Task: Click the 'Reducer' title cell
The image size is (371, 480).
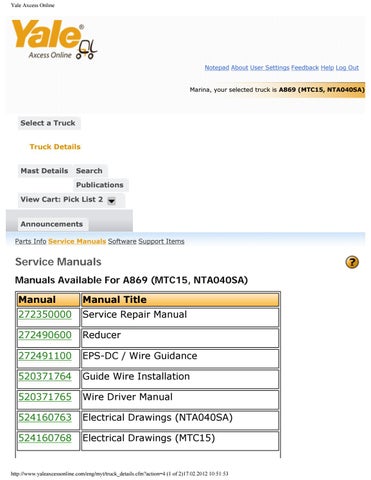Action: pos(180,338)
